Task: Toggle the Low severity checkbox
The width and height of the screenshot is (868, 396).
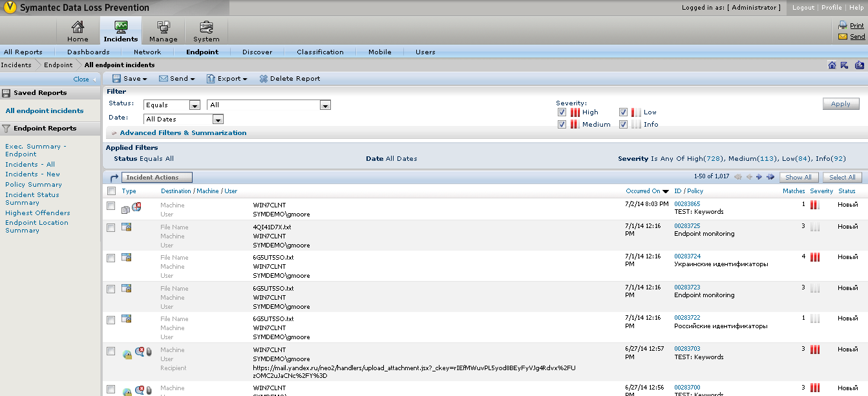Action: (x=623, y=112)
